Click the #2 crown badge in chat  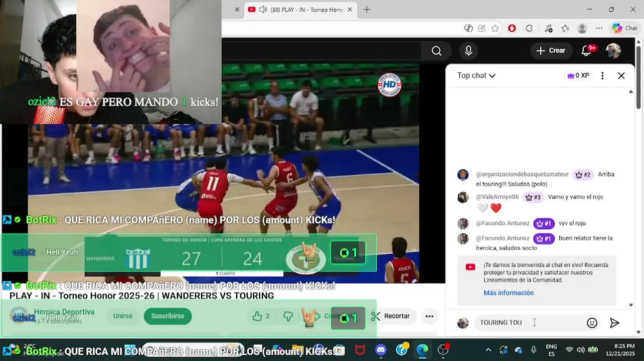coord(583,174)
